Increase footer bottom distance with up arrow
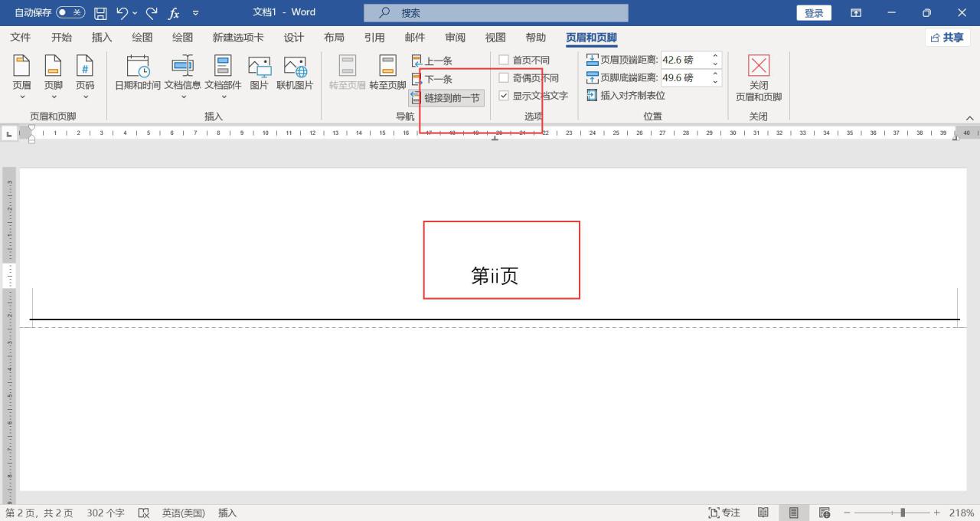This screenshot has height=521, width=980. 716,74
